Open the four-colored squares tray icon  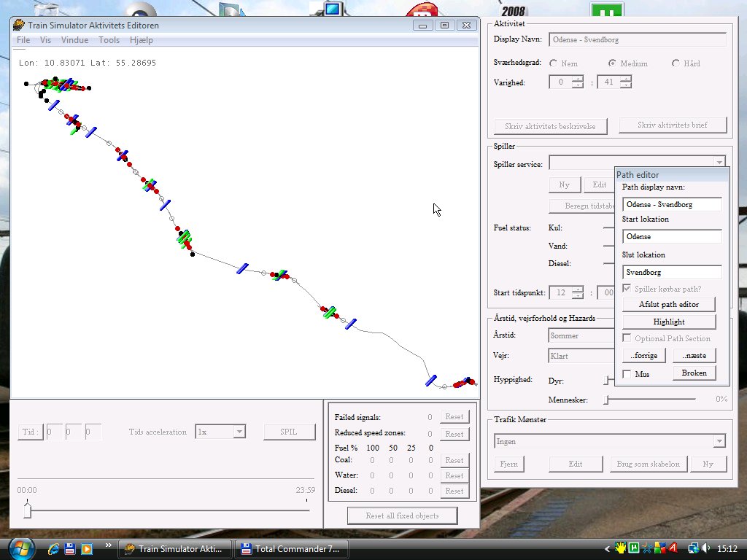tap(659, 548)
